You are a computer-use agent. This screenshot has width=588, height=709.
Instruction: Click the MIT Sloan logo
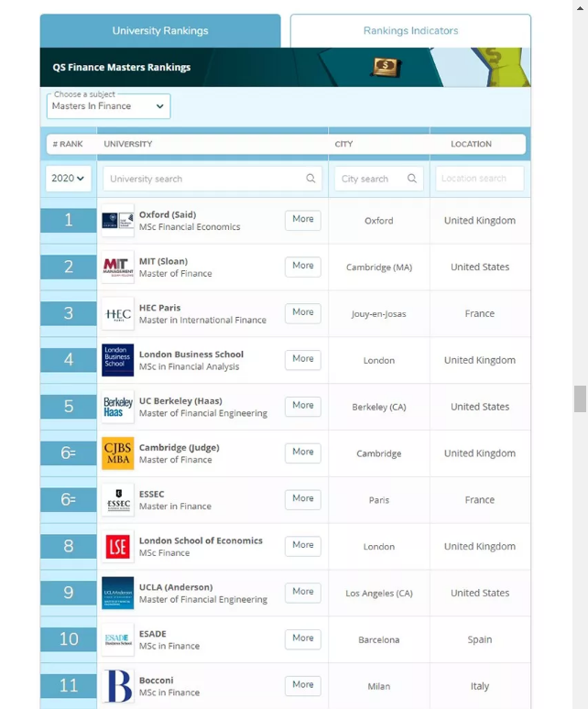click(x=117, y=267)
